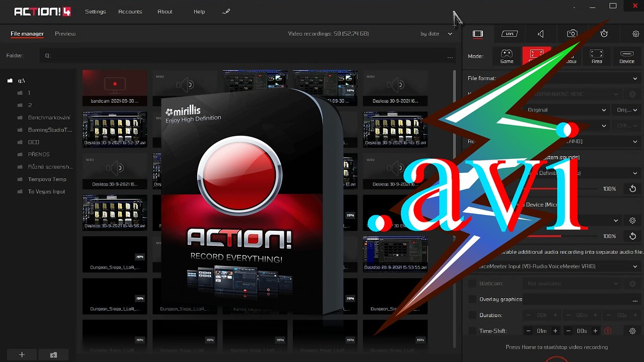Viewport: 644px width, 362px height.
Task: Enable the Duration checkbox
Action: 472,315
